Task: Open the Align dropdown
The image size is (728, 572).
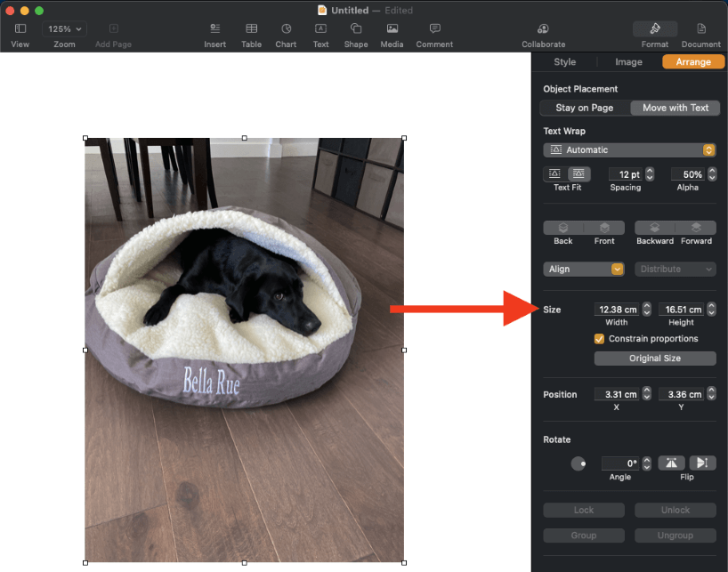Action: pos(583,269)
